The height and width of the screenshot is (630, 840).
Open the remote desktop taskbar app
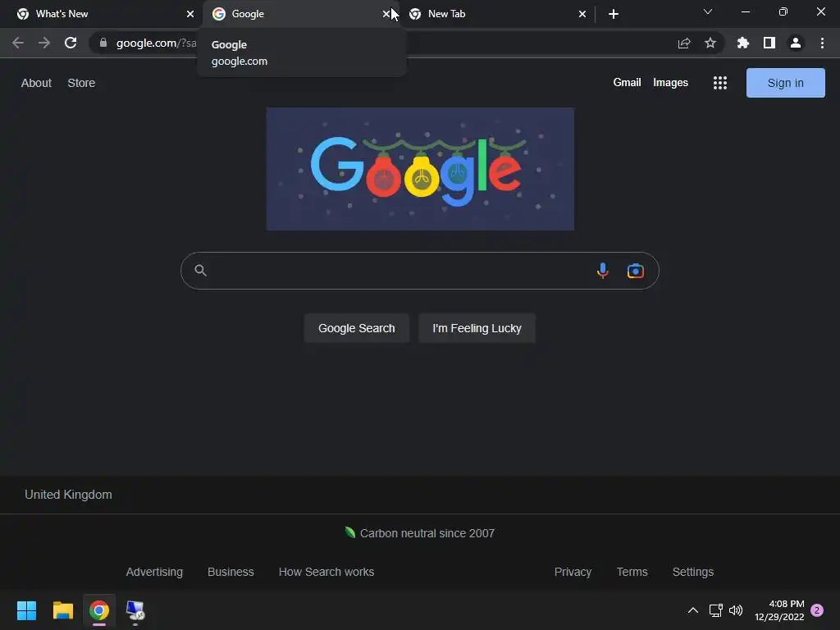pyautogui.click(x=135, y=610)
